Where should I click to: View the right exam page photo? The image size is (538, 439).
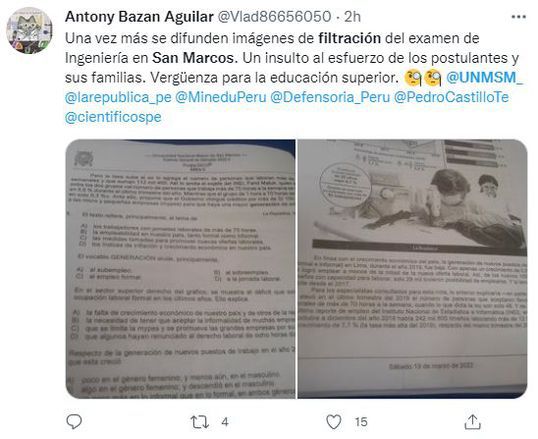click(412, 269)
